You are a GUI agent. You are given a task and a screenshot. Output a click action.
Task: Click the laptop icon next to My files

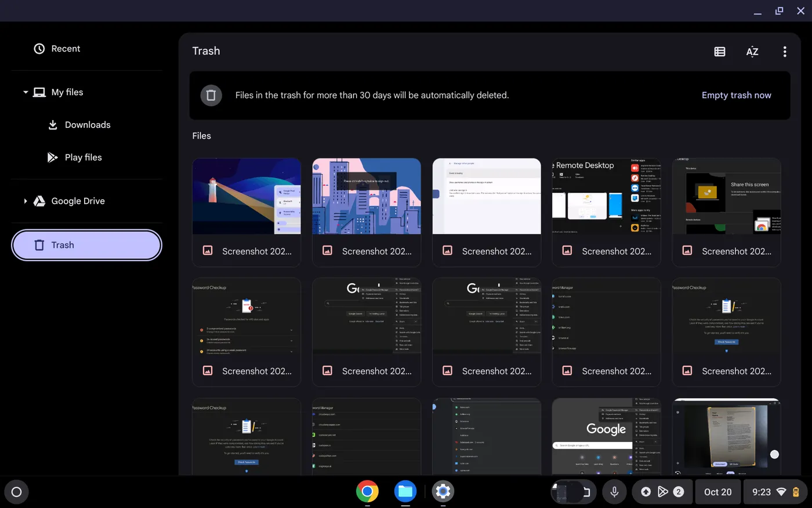point(39,92)
